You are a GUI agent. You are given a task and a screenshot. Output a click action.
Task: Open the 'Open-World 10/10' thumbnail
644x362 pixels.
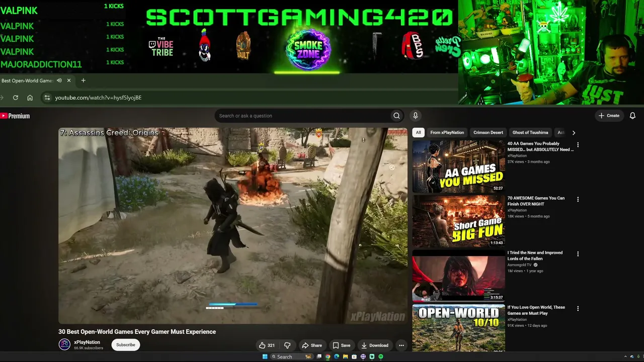458,328
